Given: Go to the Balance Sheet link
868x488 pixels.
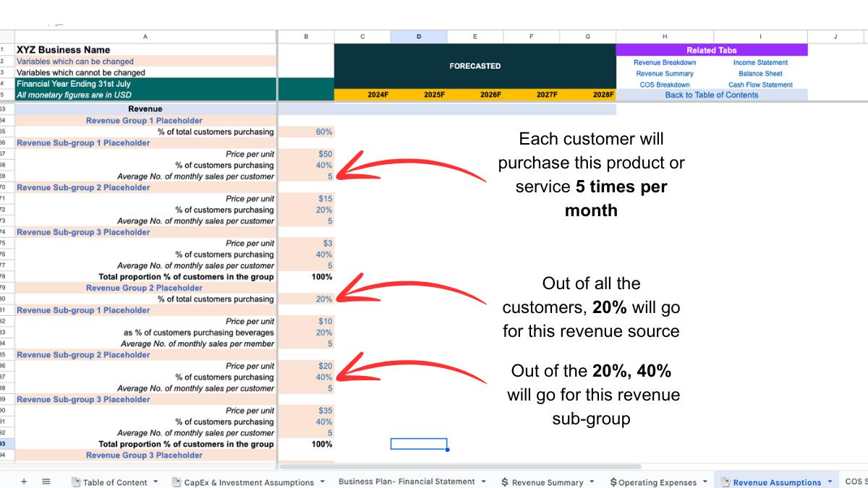Looking at the screenshot, I should (x=760, y=74).
